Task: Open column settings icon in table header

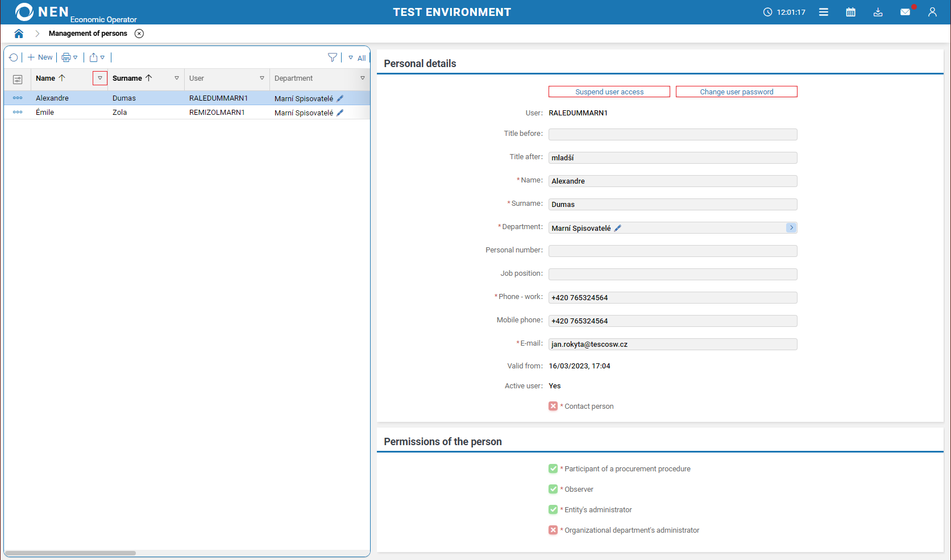Action: [18, 79]
